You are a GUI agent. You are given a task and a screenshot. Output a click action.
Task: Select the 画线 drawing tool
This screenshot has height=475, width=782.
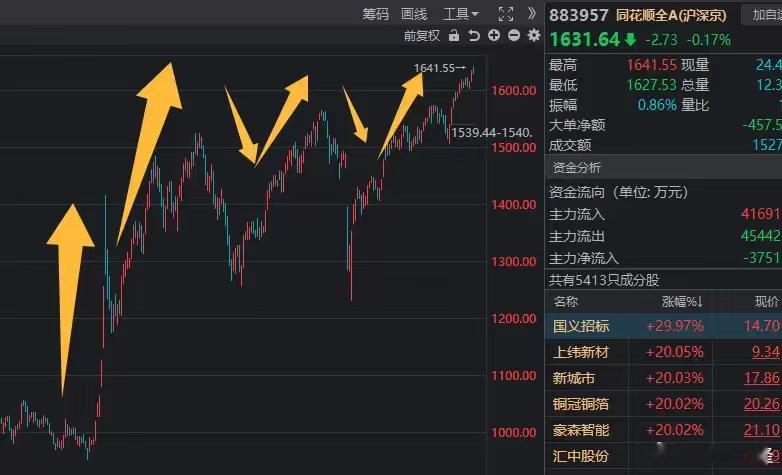pos(414,14)
